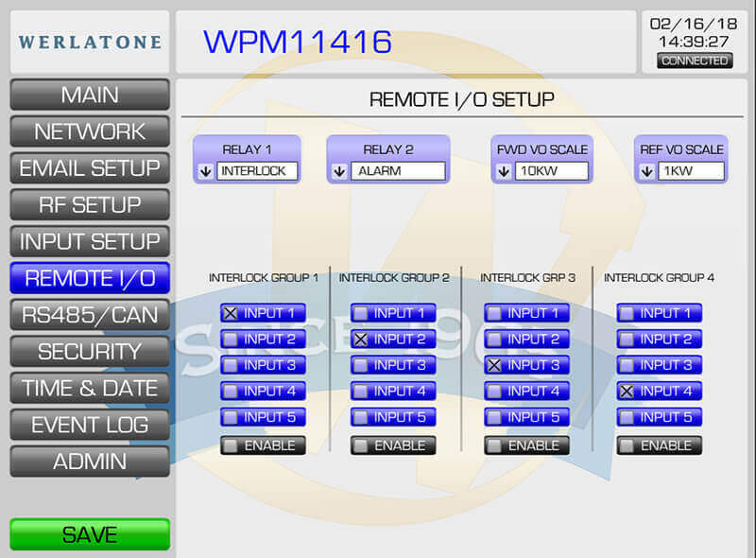Click the WERLATONE logo

pyautogui.click(x=90, y=42)
